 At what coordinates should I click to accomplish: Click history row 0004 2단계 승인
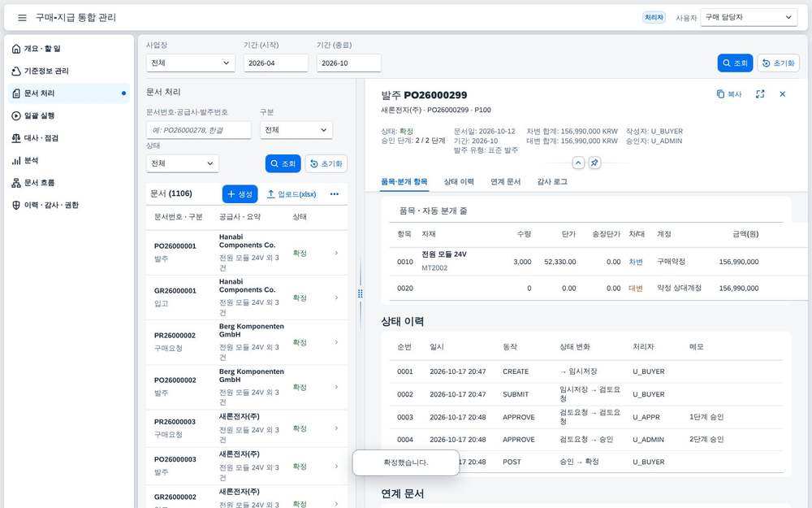coord(586,440)
